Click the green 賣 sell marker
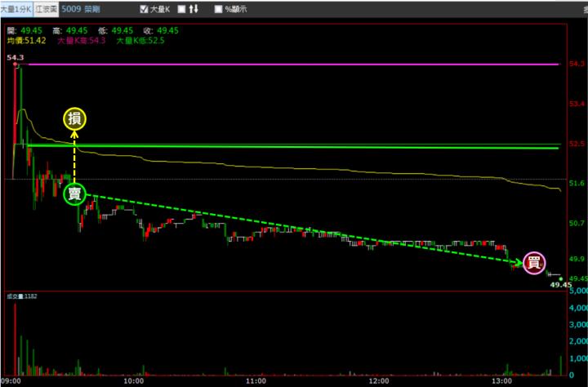 (74, 194)
